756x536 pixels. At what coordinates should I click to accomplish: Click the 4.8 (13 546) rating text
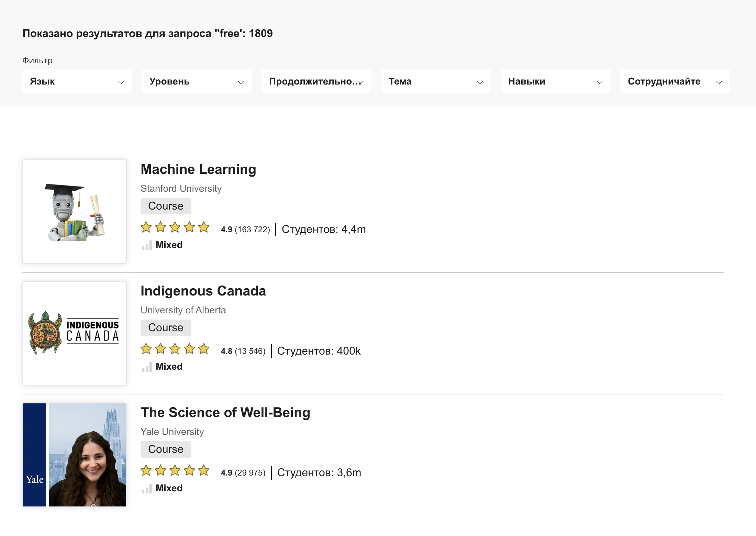(x=243, y=351)
